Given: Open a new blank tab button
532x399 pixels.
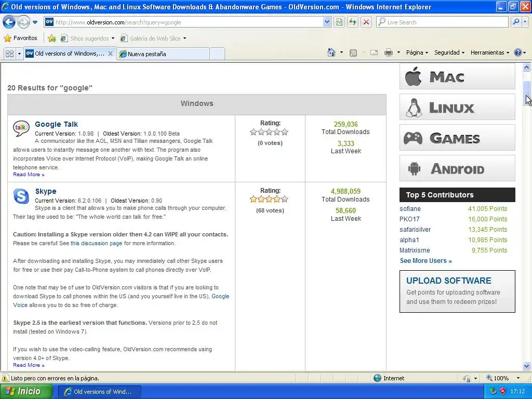Looking at the screenshot, I should tap(217, 54).
